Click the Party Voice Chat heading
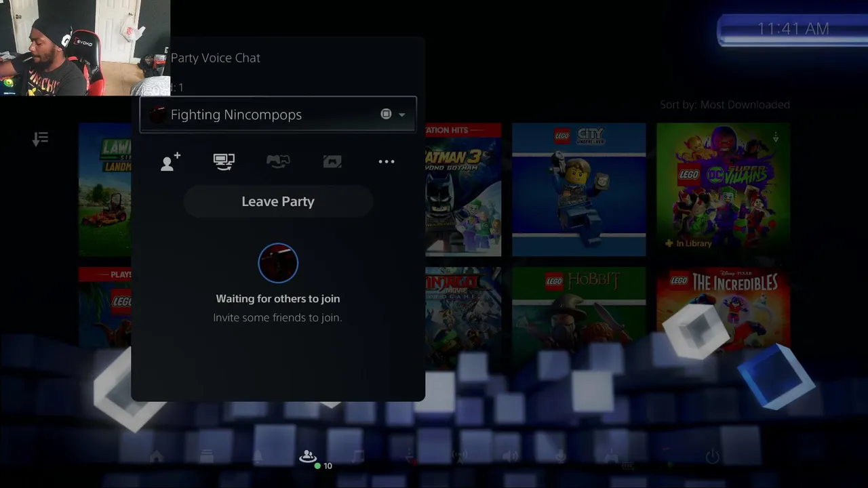 click(x=216, y=58)
